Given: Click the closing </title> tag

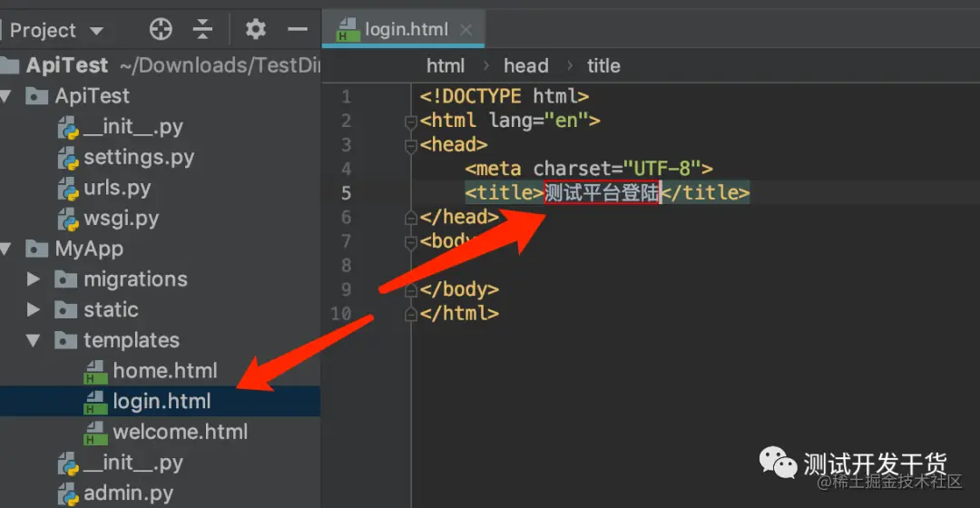Looking at the screenshot, I should tap(705, 192).
